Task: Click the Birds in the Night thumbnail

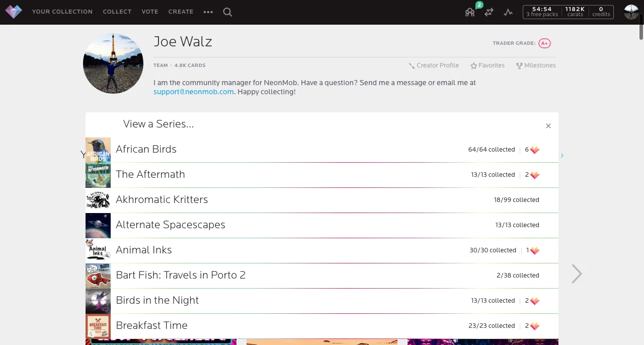Action: 98,301
